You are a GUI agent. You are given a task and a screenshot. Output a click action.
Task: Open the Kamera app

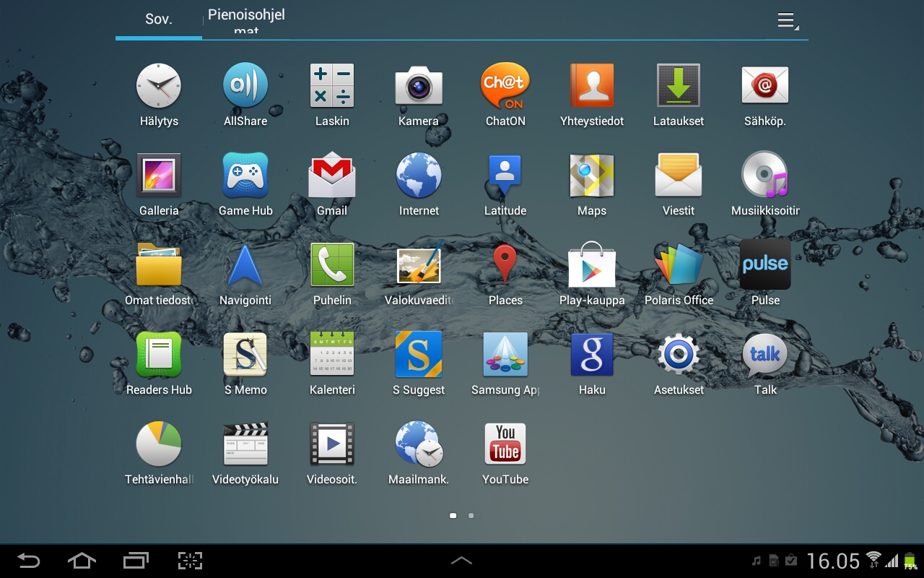tap(419, 86)
